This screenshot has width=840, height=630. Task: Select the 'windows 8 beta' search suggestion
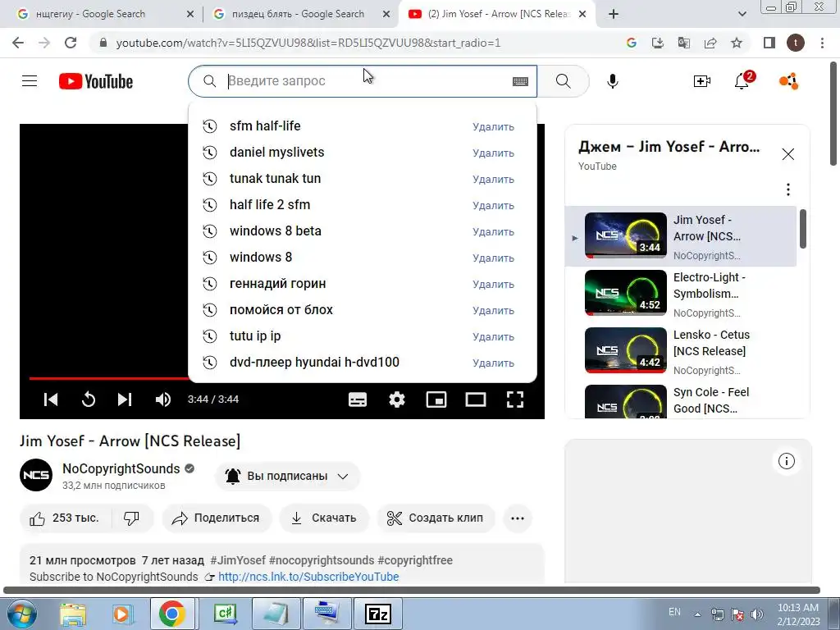pos(362,231)
